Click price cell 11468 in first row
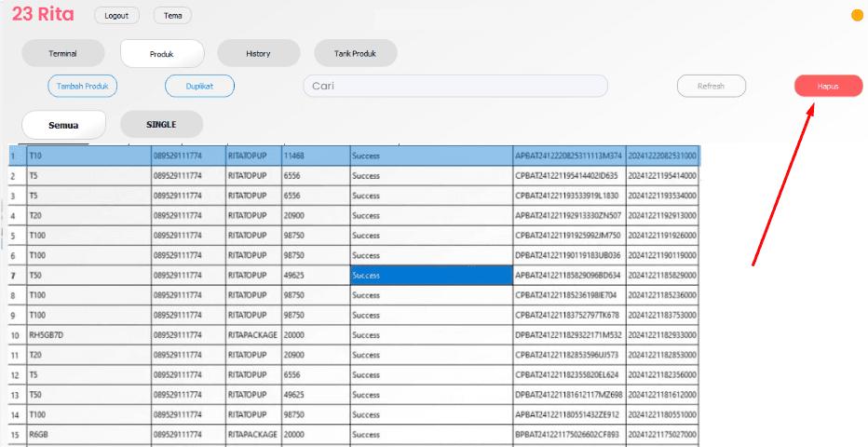 (314, 155)
